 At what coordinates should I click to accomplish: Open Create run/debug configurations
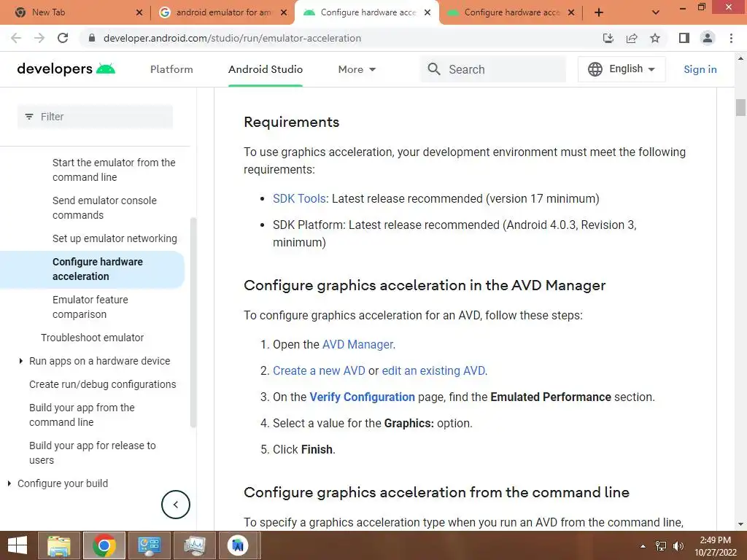pyautogui.click(x=102, y=384)
